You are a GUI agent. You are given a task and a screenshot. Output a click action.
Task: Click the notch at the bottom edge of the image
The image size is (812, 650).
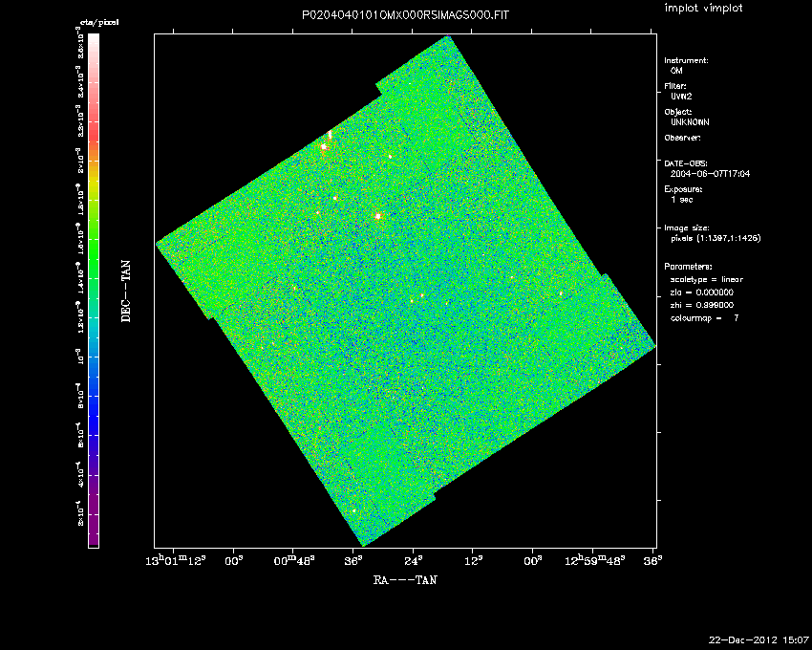coord(433,498)
